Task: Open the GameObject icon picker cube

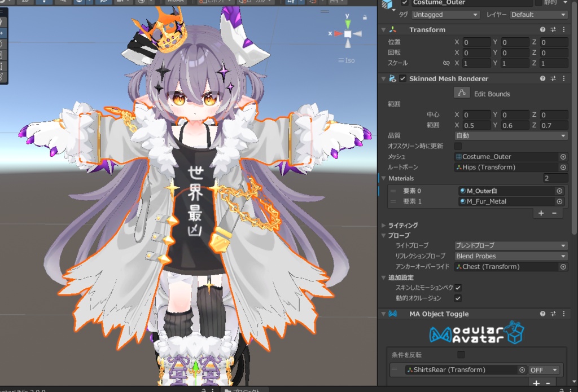Action: (387, 5)
